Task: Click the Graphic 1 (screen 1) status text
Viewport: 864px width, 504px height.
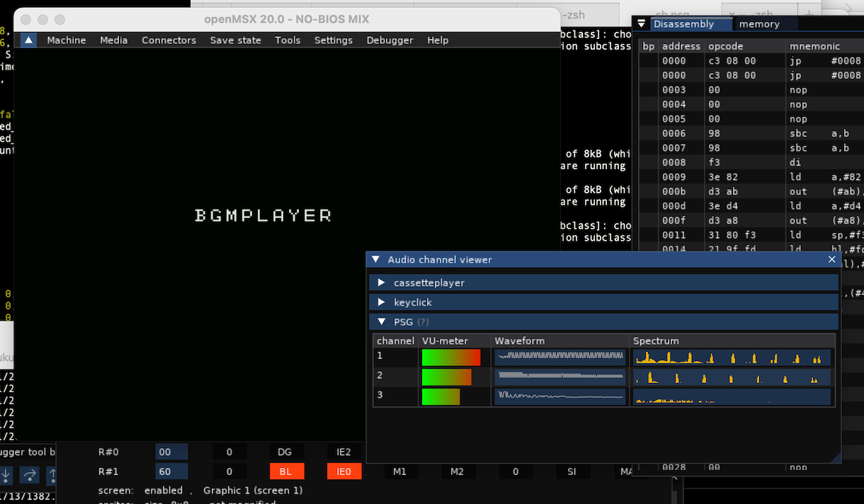Action: coord(253,491)
